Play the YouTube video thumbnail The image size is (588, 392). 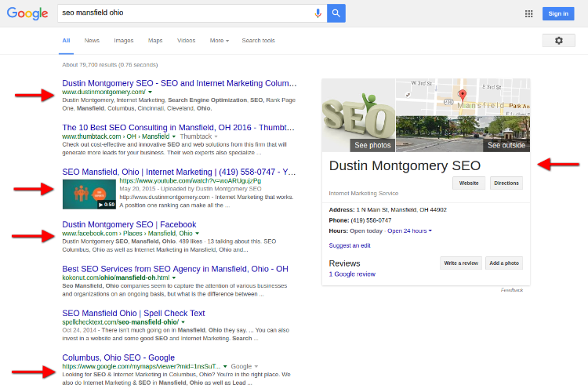point(89,194)
